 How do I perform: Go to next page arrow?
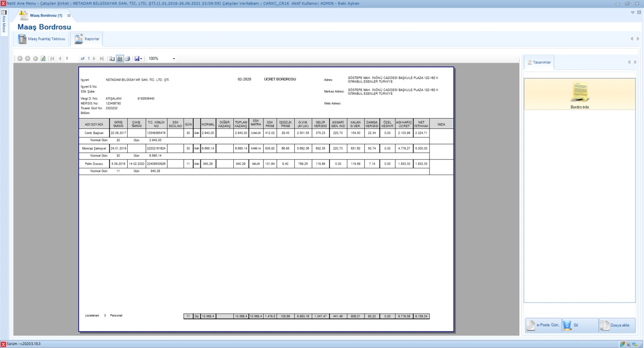[94, 59]
